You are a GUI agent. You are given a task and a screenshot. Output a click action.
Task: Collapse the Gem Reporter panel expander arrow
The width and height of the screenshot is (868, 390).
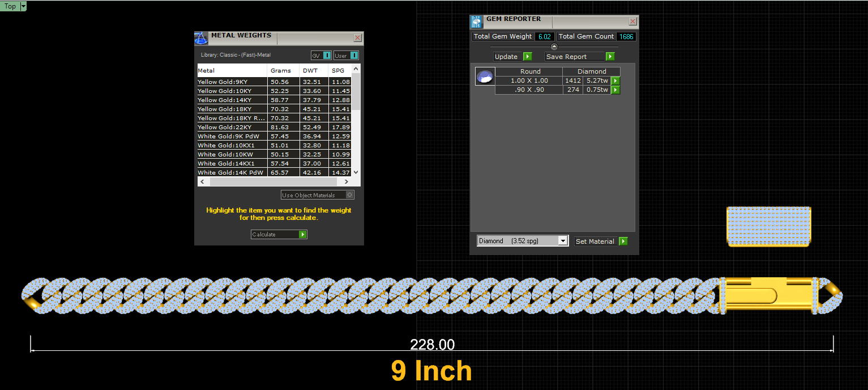click(x=554, y=46)
